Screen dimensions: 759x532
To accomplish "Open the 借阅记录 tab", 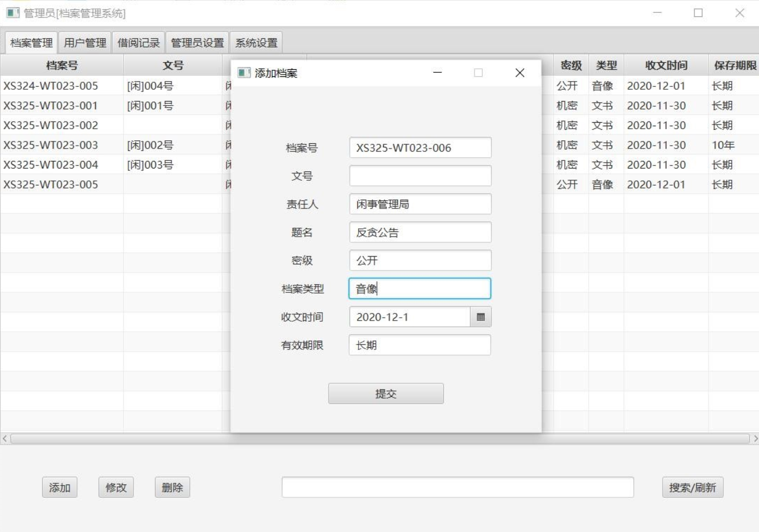I will 138,42.
